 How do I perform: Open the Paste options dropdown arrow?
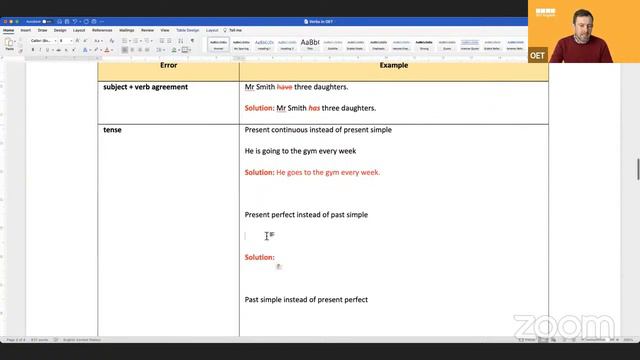pos(15,41)
